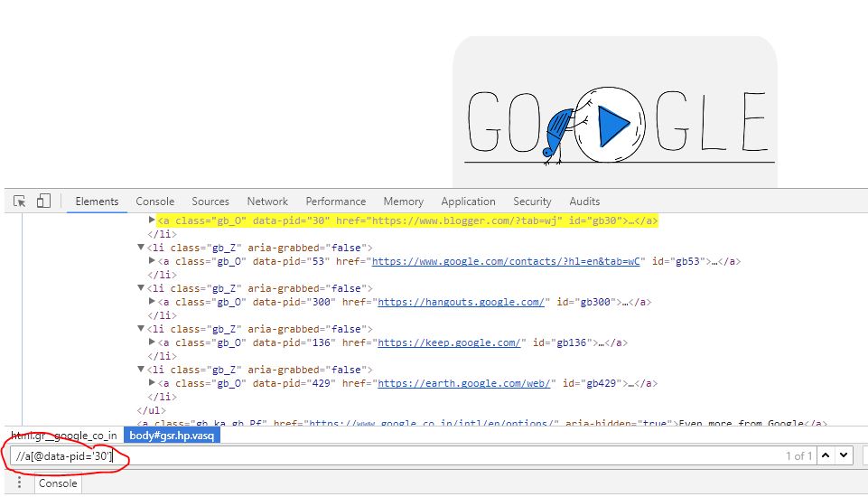
Task: Select the html.gr__google_co_in breadcrumb
Action: [63, 436]
